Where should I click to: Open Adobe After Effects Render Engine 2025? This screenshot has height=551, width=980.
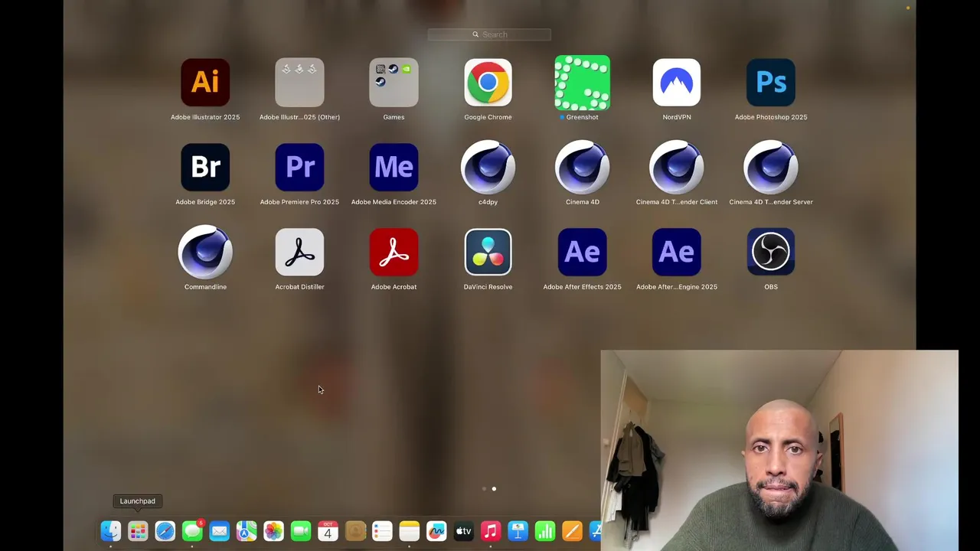(676, 252)
